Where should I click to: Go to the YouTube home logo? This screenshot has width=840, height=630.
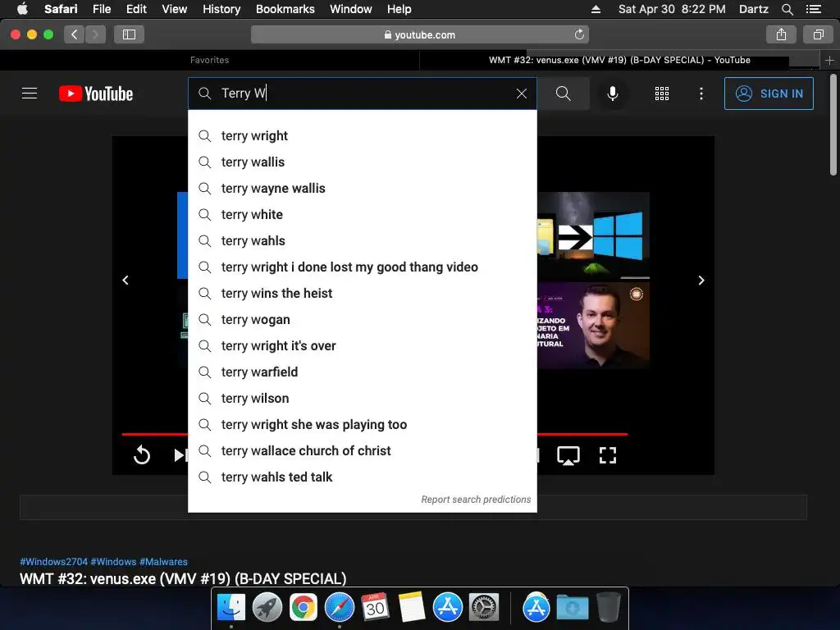[x=96, y=94]
